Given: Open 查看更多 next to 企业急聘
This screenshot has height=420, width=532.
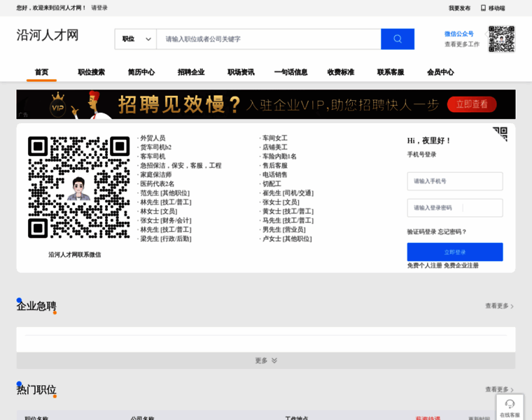Looking at the screenshot, I should tap(499, 306).
